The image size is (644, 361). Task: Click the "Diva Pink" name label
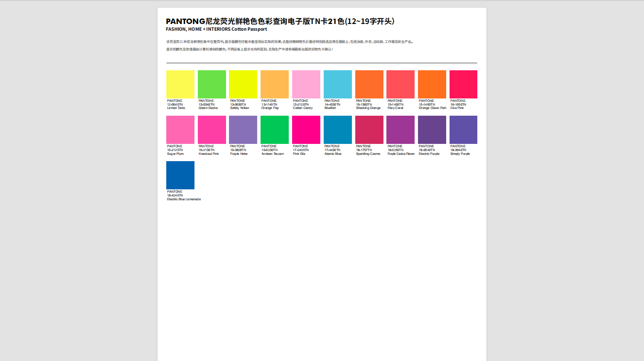[x=457, y=108]
